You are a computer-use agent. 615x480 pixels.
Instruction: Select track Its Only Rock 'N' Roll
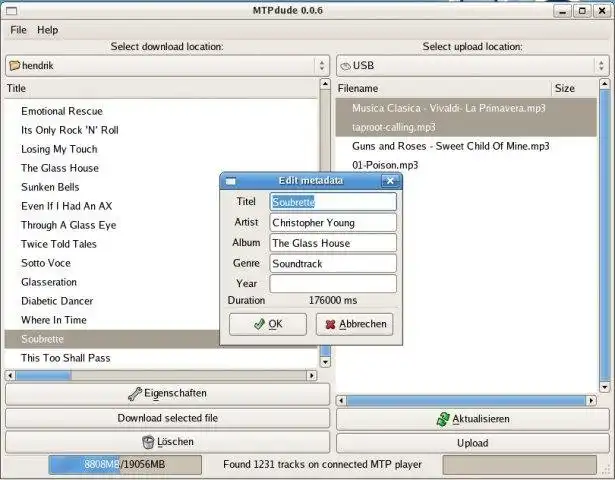[x=70, y=130]
